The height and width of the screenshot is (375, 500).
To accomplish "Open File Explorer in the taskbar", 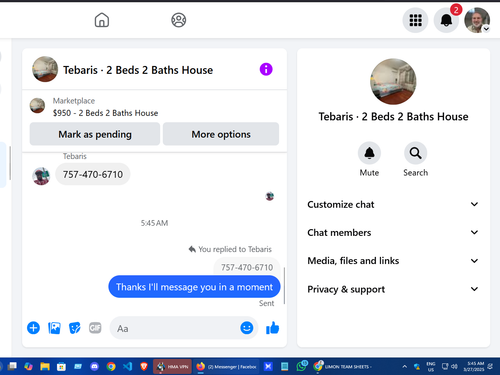I will [x=45, y=367].
